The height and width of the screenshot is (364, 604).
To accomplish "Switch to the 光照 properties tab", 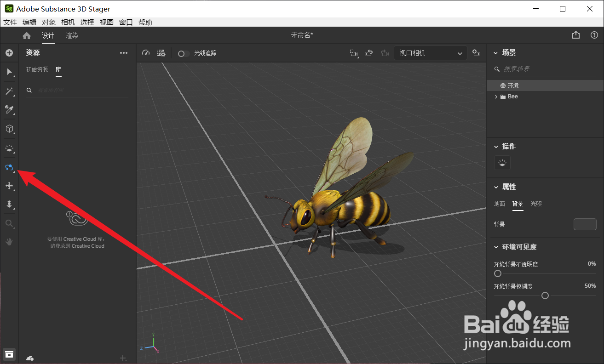I will (536, 204).
